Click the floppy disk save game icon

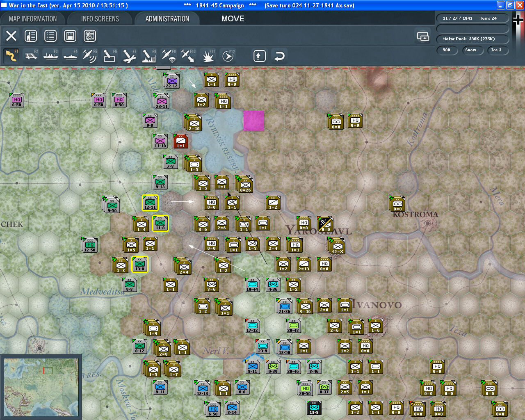pyautogui.click(x=70, y=36)
